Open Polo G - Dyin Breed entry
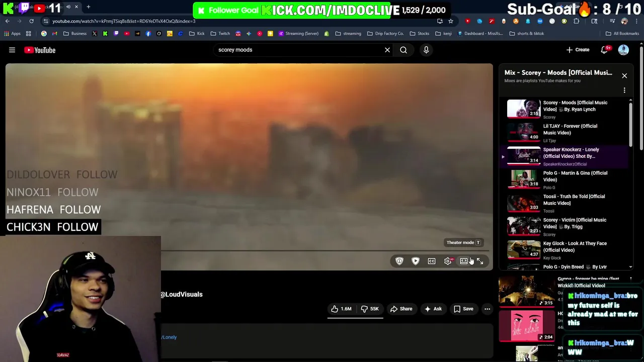The height and width of the screenshot is (362, 644). (563, 267)
